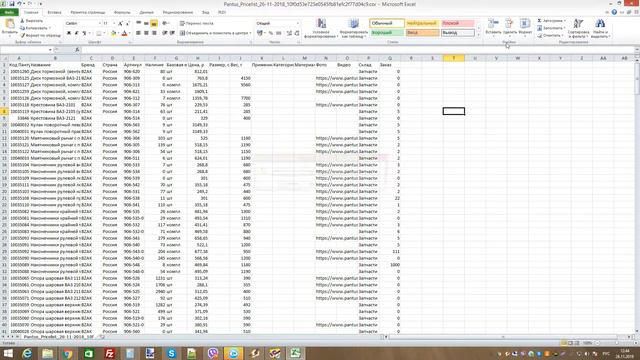Increase the indent
Screen dimensions: 640x360
pyautogui.click(x=172, y=33)
